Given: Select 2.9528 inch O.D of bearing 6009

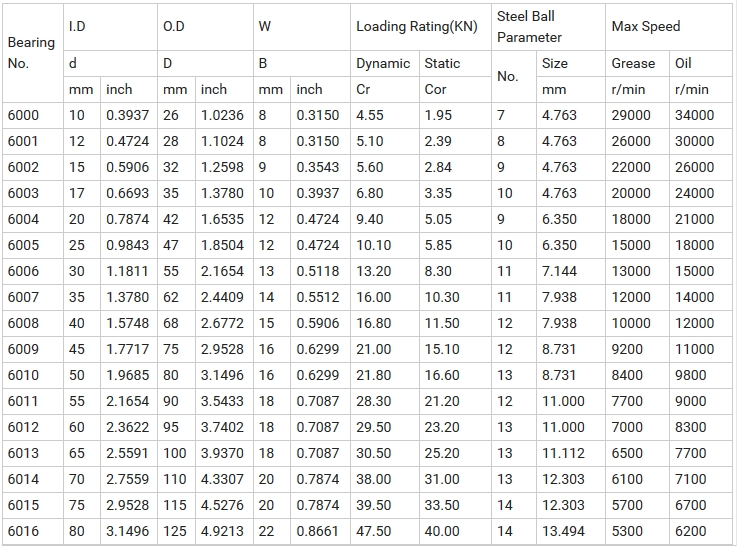Looking at the screenshot, I should [222, 349].
